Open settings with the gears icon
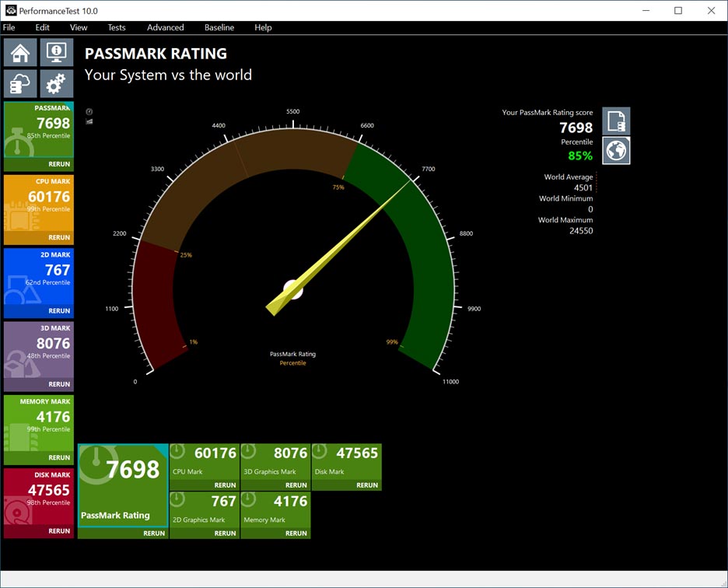Viewport: 728px width, 588px height. 57,83
